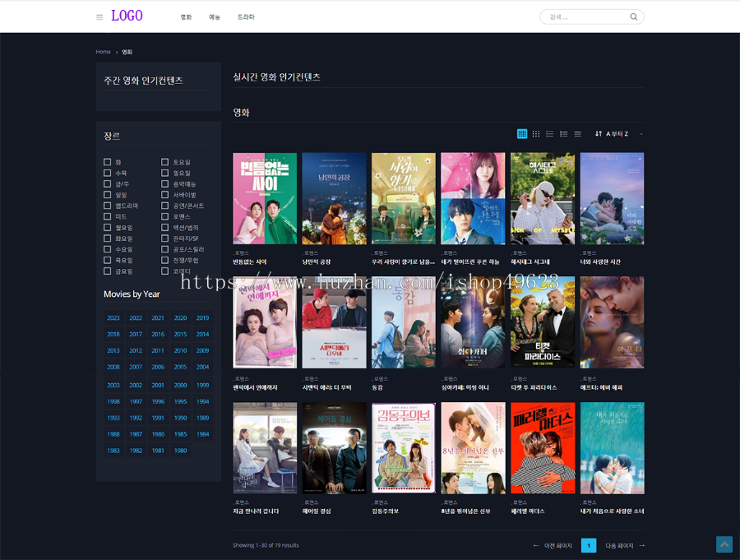
Task: Open the 드라마 nav menu item
Action: 246,17
